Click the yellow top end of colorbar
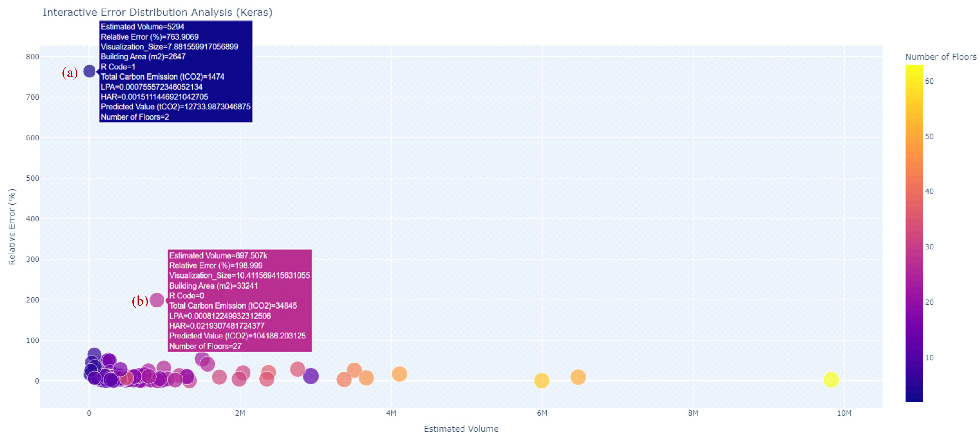 pos(914,69)
